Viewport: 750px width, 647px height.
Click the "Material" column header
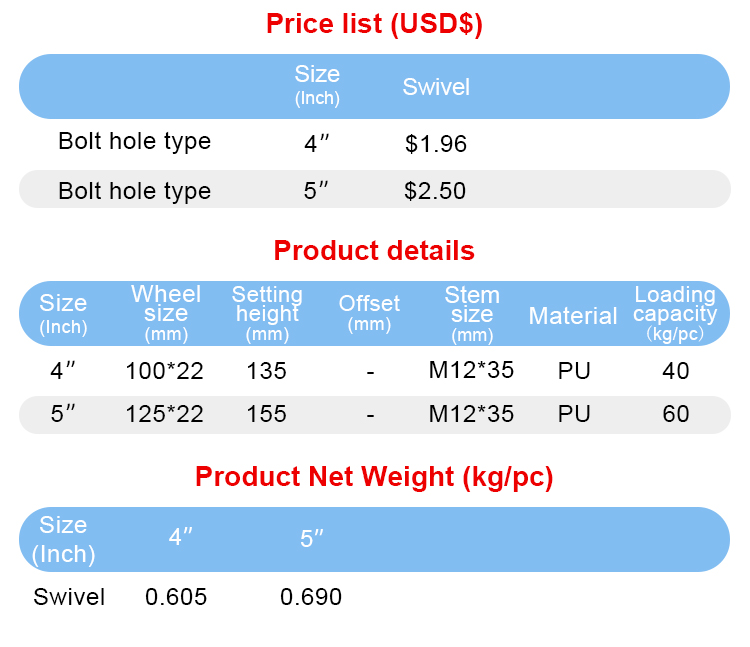573,316
